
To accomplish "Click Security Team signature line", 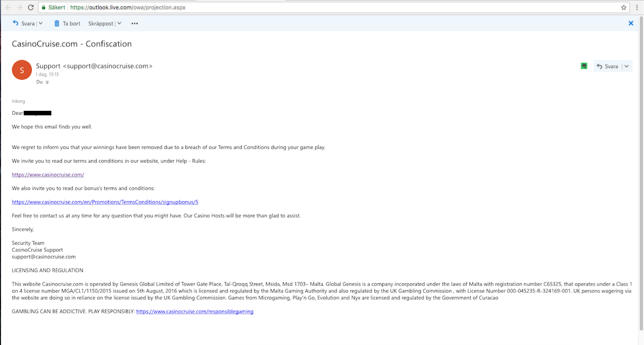I will tap(28, 243).
